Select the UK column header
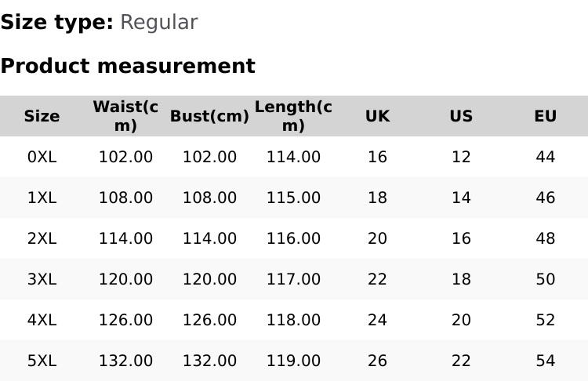588x381 pixels. click(x=377, y=116)
